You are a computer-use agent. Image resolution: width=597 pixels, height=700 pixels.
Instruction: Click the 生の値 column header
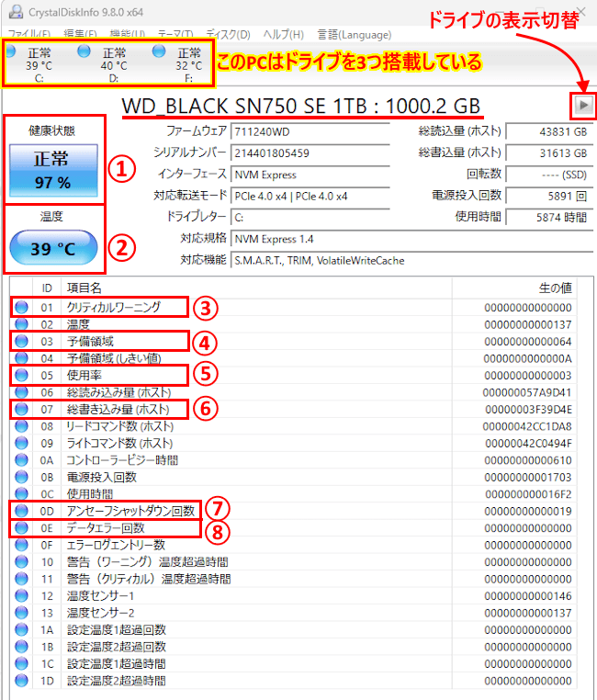(x=514, y=288)
